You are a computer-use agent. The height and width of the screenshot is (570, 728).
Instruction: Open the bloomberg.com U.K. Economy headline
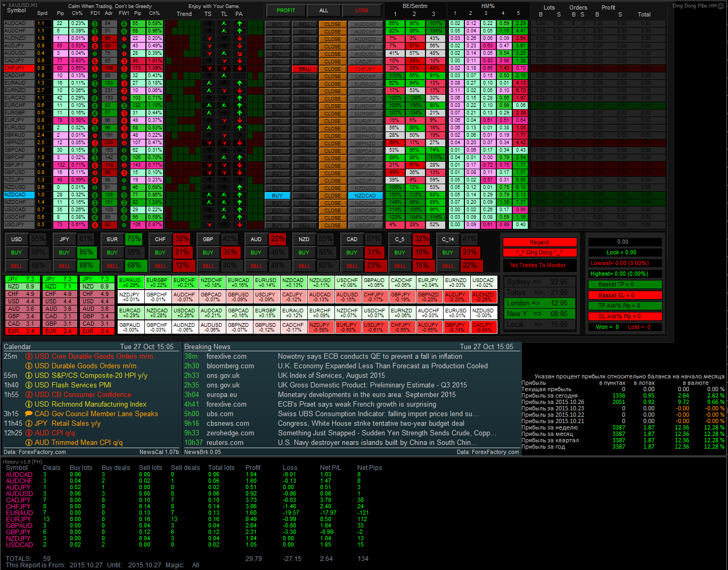coord(382,366)
